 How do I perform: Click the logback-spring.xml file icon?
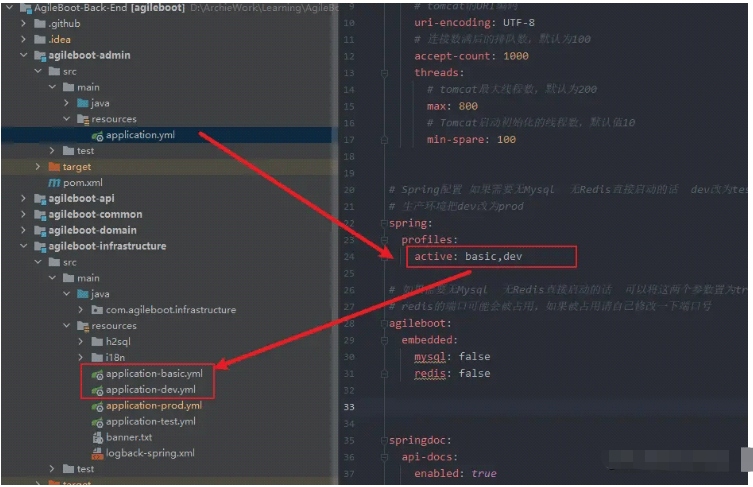pos(97,453)
